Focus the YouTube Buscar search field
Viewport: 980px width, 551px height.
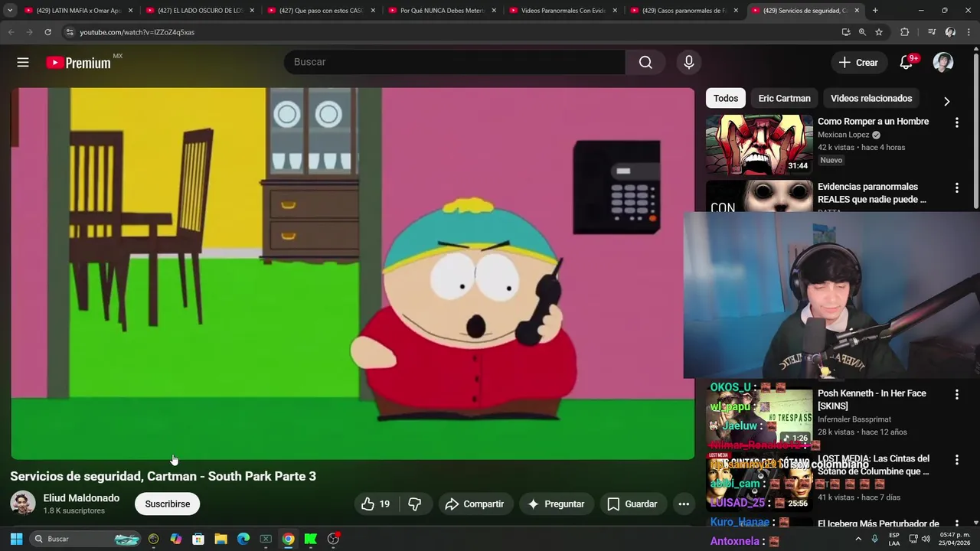click(455, 62)
